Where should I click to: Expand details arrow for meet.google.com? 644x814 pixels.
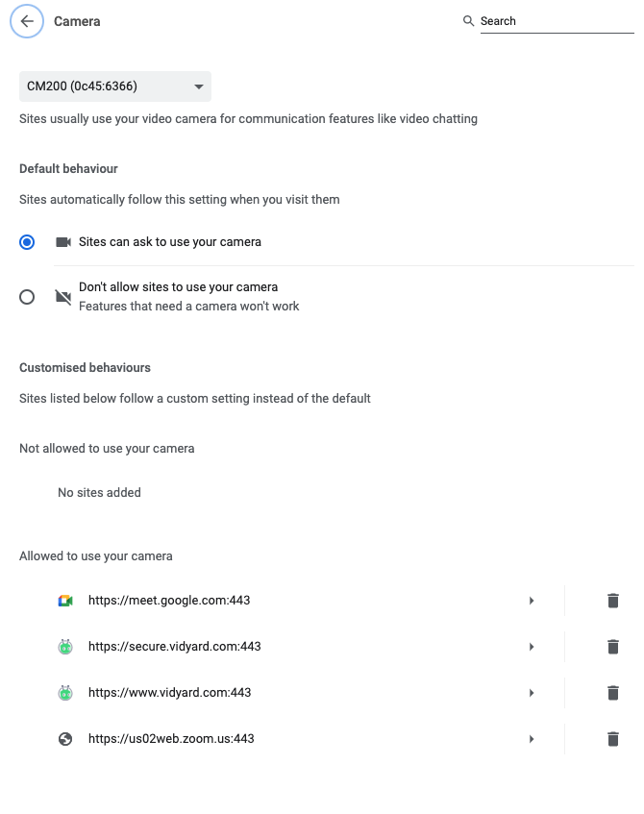(x=532, y=601)
